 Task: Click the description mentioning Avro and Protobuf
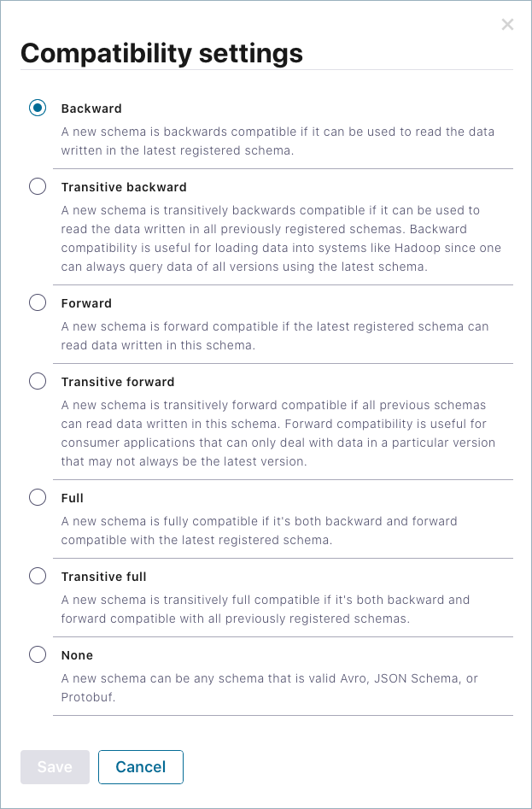269,687
